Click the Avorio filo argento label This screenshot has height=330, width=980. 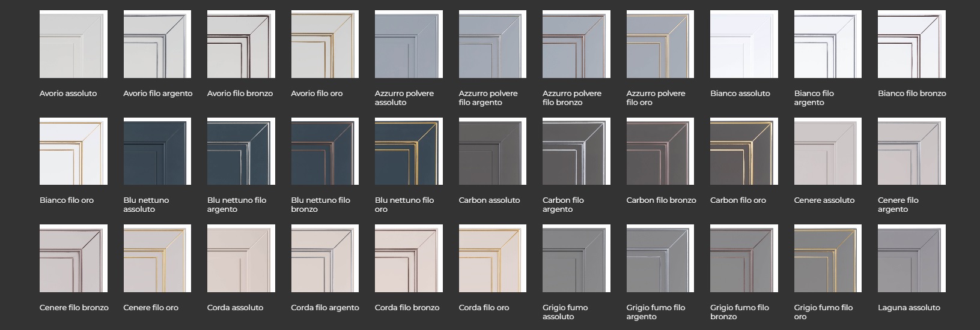pos(158,94)
